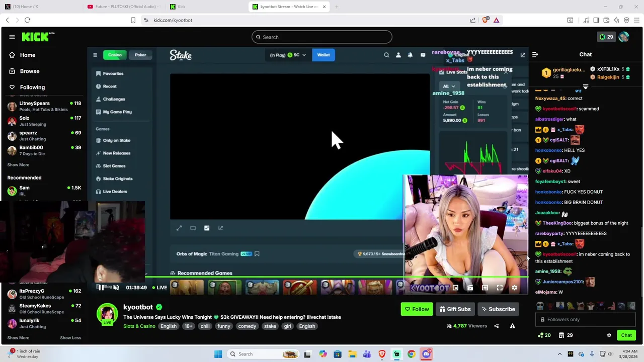Open the Slots & Casino category link

[x=139, y=326]
